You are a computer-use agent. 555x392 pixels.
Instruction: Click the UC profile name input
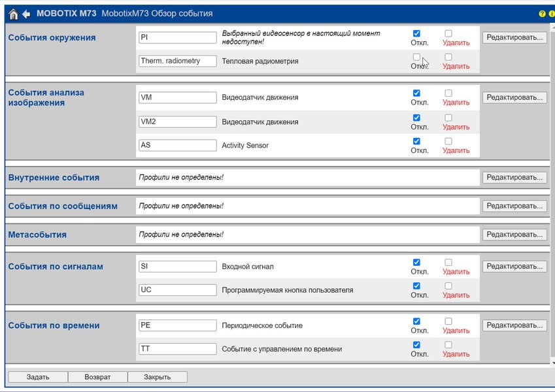click(x=178, y=290)
